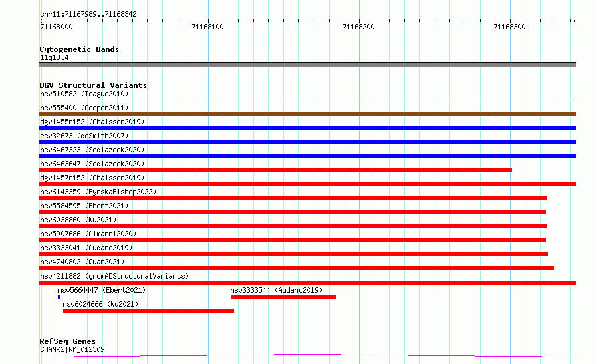The width and height of the screenshot is (595, 364).
Task: Select red bar under nsv6024666 (Wu2021)
Action: (x=148, y=311)
